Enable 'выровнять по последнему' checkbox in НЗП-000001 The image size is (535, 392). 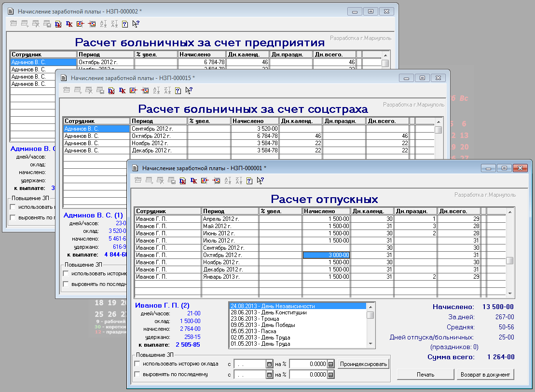tap(137, 374)
